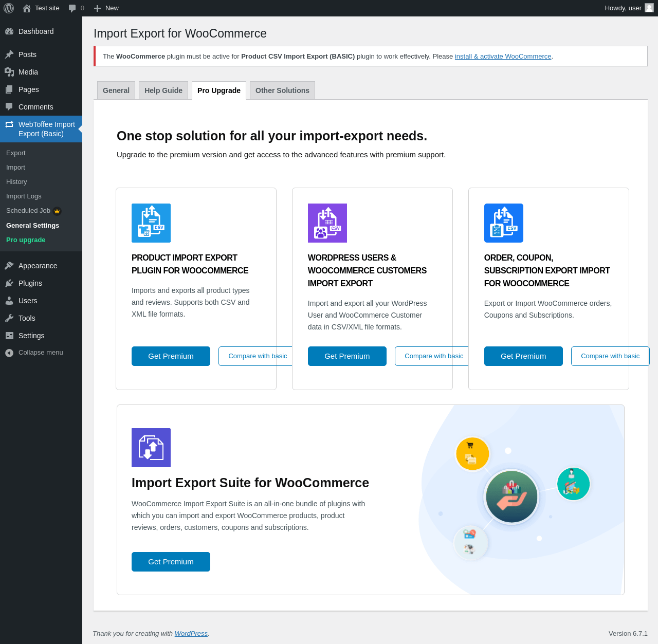Open Import in the sidebar submenu
Screen dimensions: 658x644
click(x=41, y=168)
